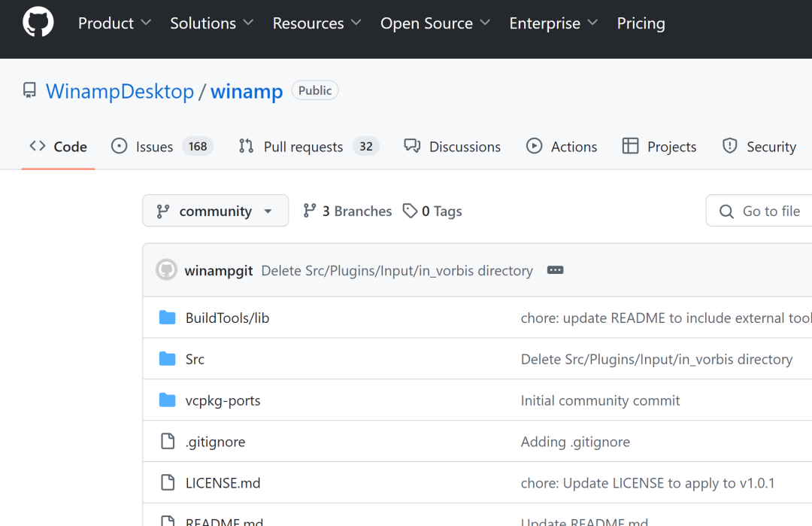Image resolution: width=812 pixels, height=526 pixels.
Task: Switch to the Issues tab
Action: point(162,147)
